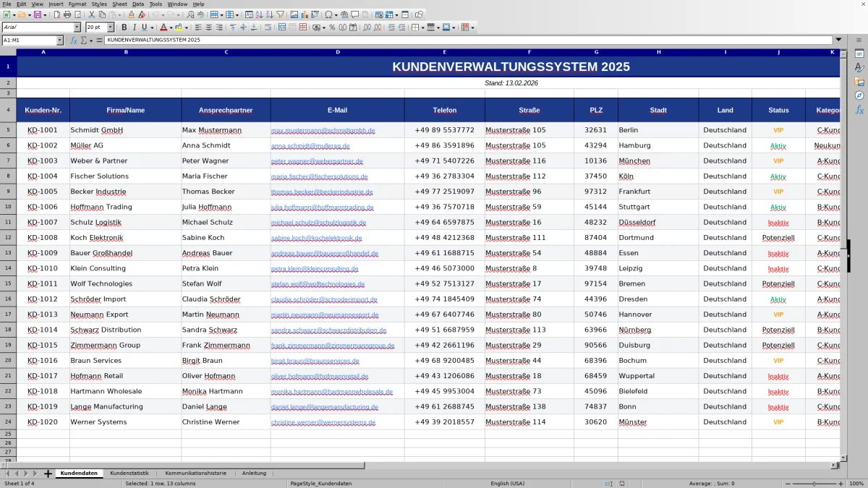Viewport: 868px width, 488px height.
Task: Open the Insert Chart icon
Action: (305, 14)
